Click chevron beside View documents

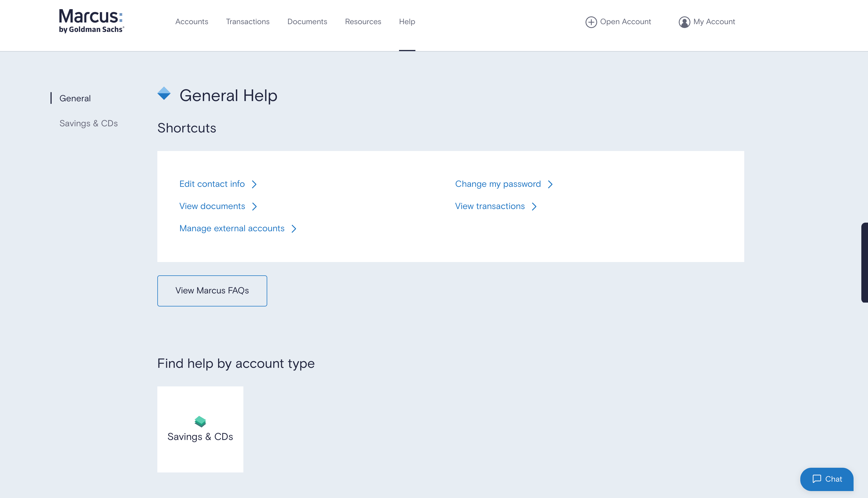coord(254,207)
